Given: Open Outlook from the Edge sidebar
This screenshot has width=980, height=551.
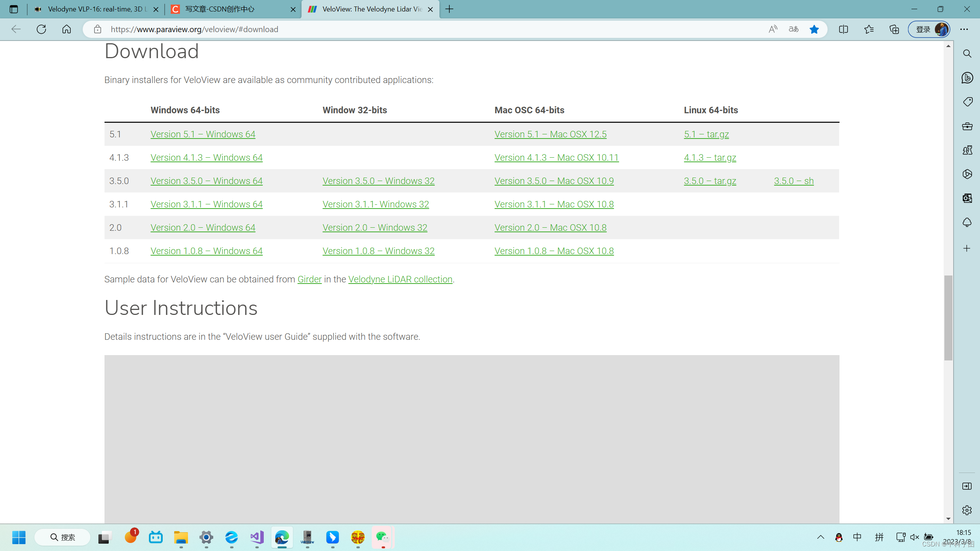Looking at the screenshot, I should (x=967, y=198).
